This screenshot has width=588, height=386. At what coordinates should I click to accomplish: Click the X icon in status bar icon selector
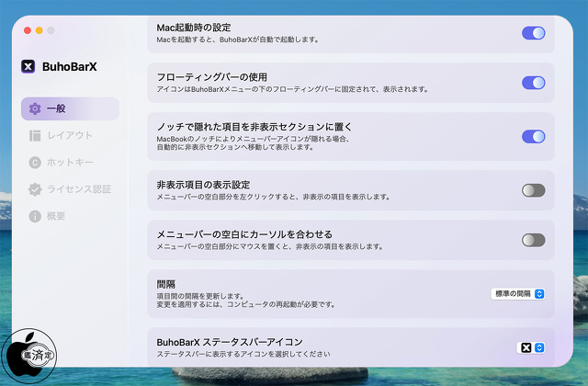pyautogui.click(x=526, y=347)
